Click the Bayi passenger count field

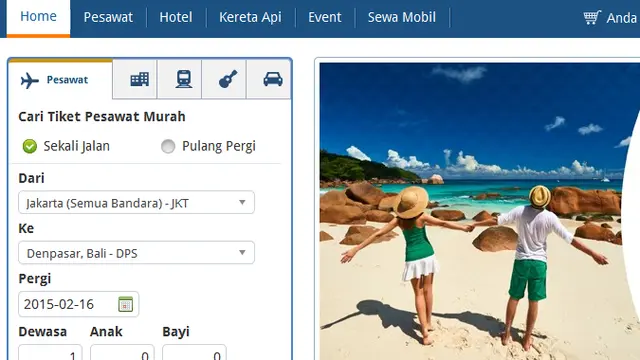pos(194,353)
